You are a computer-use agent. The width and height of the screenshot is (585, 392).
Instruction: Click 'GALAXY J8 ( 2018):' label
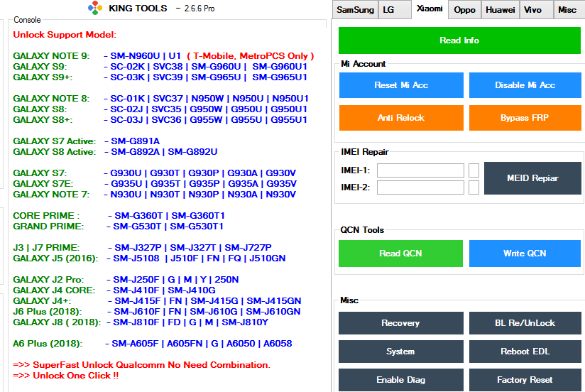coord(57,322)
